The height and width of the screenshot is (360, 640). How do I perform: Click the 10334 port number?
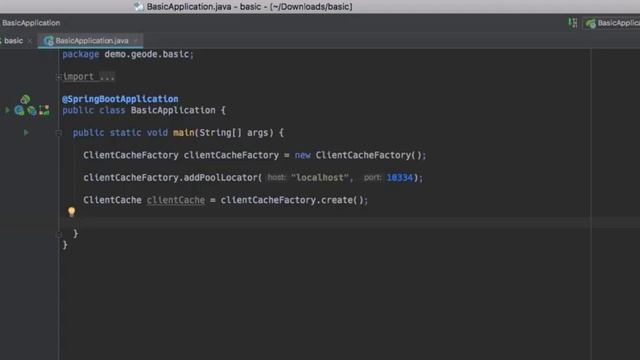pos(400,178)
